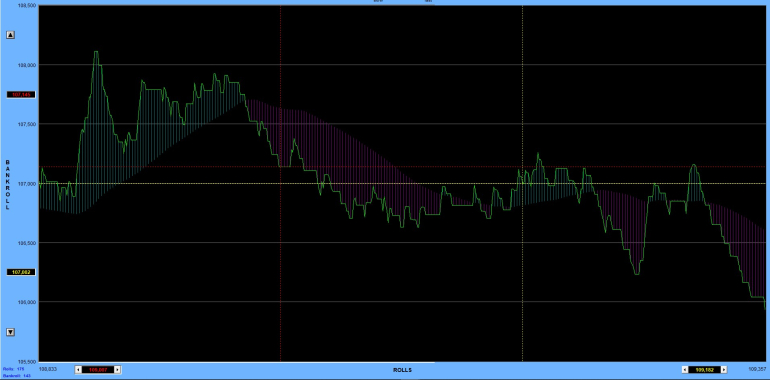
Task: Click the down arrow below the bankroll axis
Action: [10, 332]
